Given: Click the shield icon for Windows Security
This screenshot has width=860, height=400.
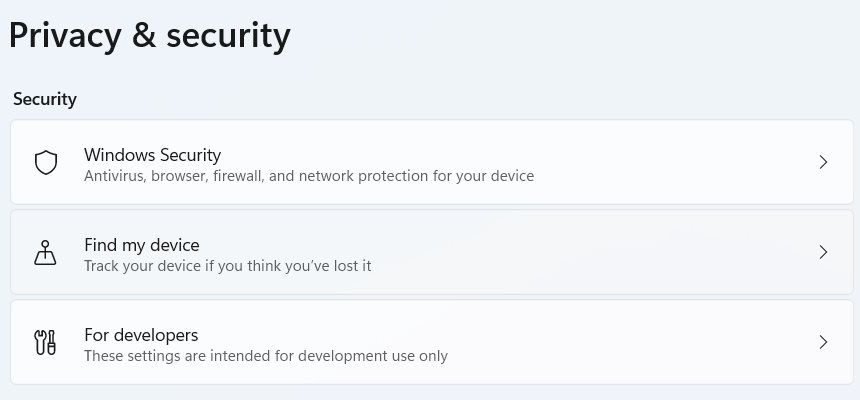Looking at the screenshot, I should 46,163.
